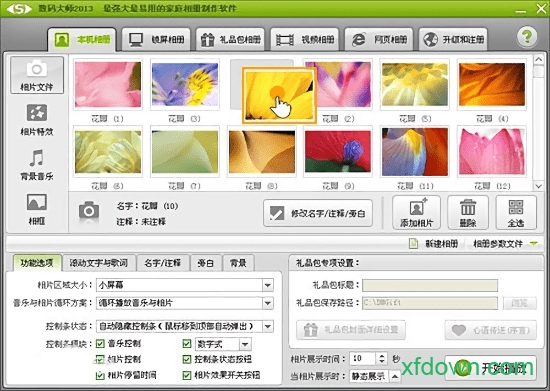Open 名字/注释 tab
This screenshot has width=550, height=391.
(163, 263)
